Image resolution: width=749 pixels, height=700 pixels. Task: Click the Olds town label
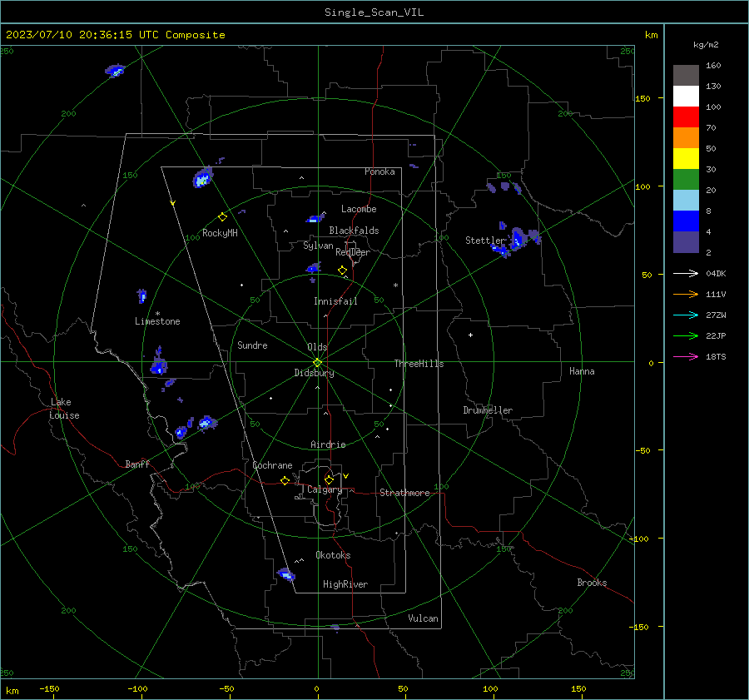click(x=317, y=347)
